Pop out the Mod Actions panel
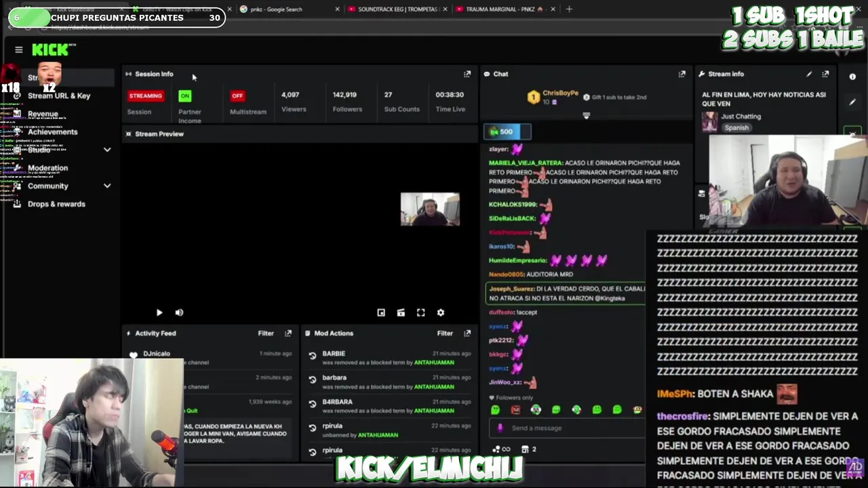Screen dimensions: 868x488 pos(467,333)
